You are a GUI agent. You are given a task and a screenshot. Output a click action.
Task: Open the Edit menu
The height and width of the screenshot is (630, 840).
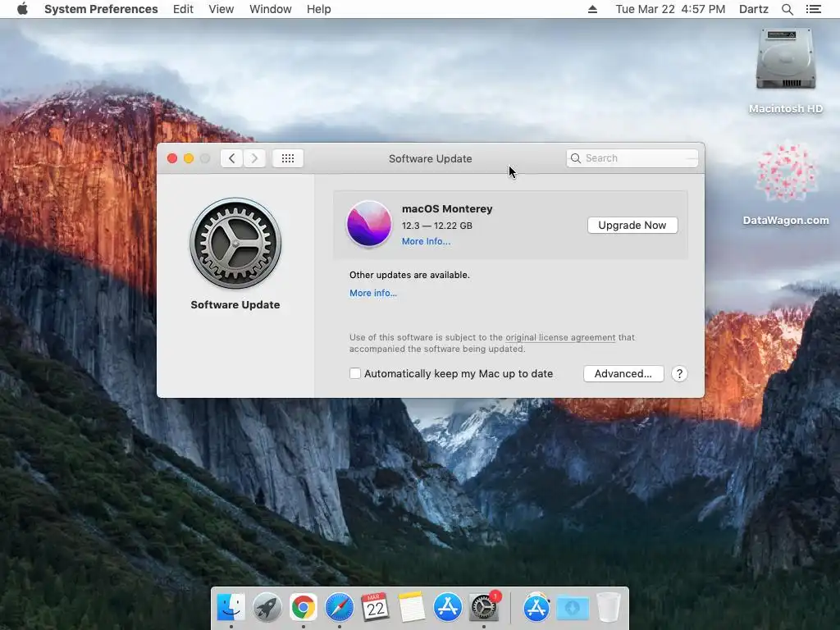click(183, 9)
